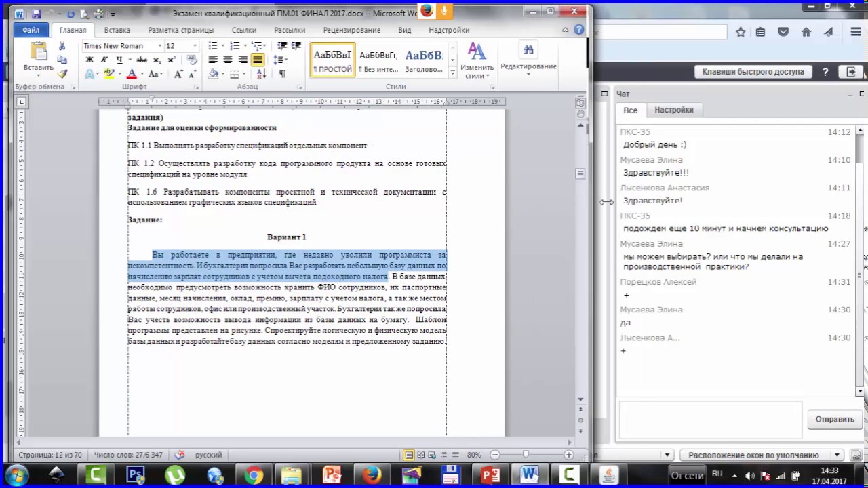This screenshot has height=488, width=868.
Task: Select the 'Без инте...' style
Action: point(378,60)
